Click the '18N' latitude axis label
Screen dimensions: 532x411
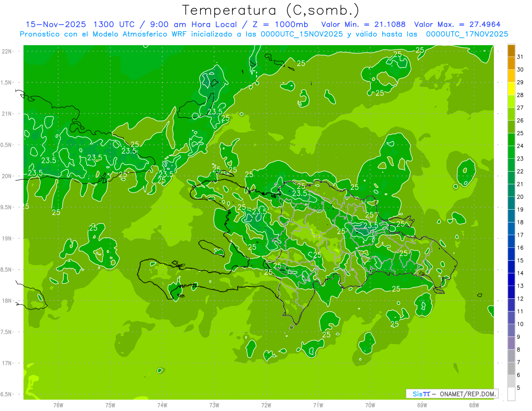[7, 301]
